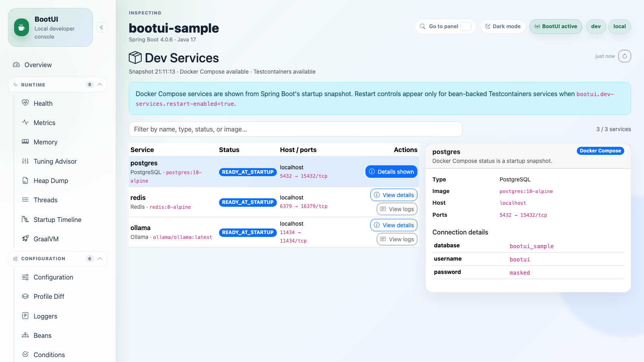Click View details for redis

point(394,195)
